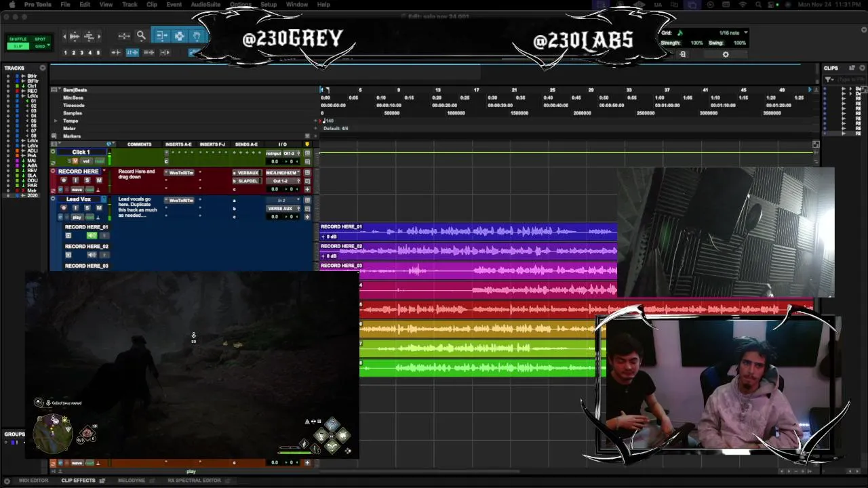868x488 pixels.
Task: Open the wave track view selector on RECORD HERE
Action: pyautogui.click(x=78, y=189)
